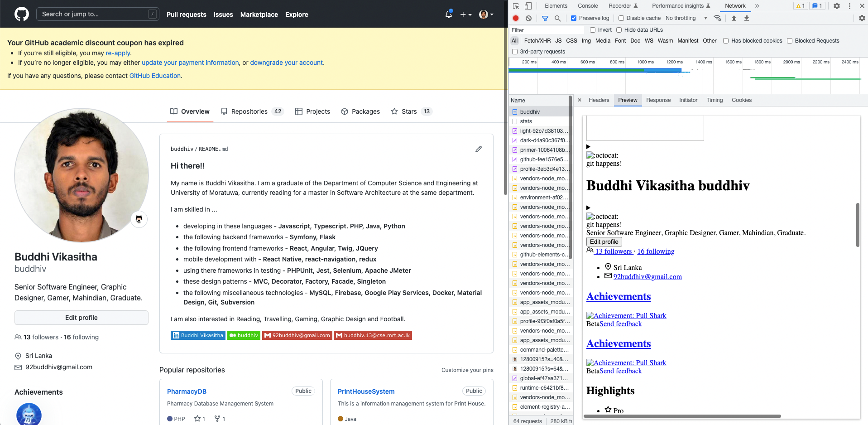
Task: Open the Timing tab
Action: pos(715,100)
